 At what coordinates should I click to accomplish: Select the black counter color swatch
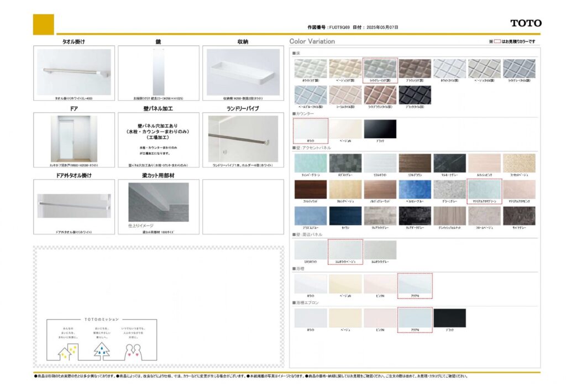(380, 129)
